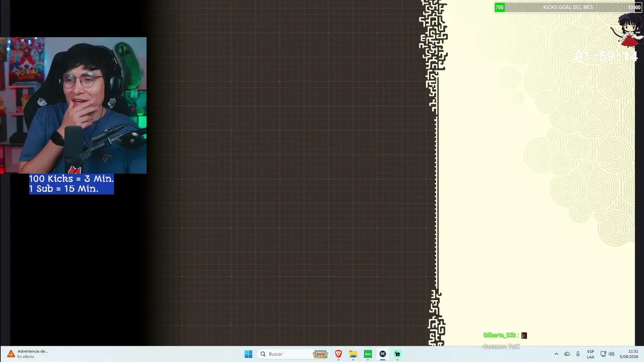This screenshot has height=362, width=644.
Task: Click the chibi archer character overlay
Action: pos(627,30)
